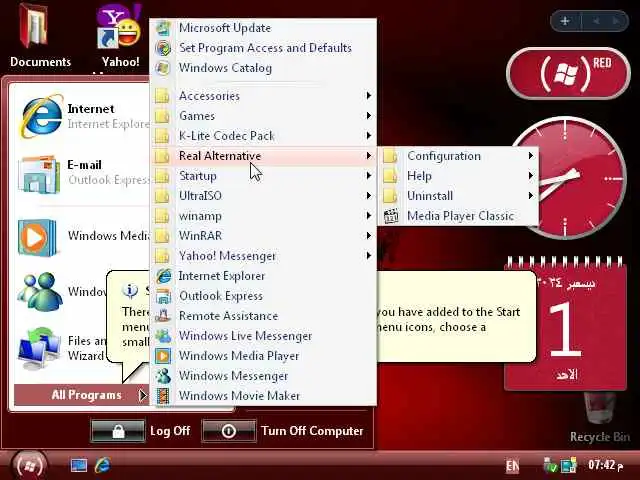The width and height of the screenshot is (640, 480).
Task: Click Show Desktop icon in quick launch
Action: pyautogui.click(x=78, y=465)
